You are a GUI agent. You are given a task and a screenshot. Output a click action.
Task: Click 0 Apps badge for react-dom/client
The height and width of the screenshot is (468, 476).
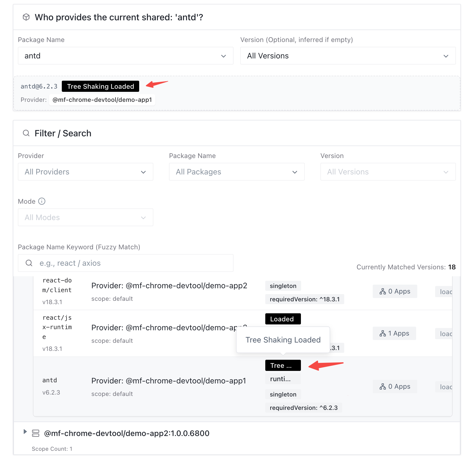(x=395, y=291)
